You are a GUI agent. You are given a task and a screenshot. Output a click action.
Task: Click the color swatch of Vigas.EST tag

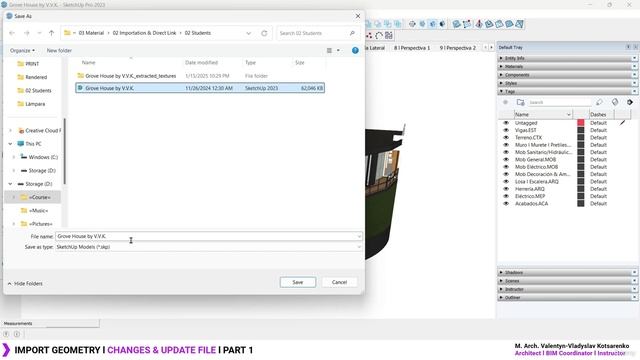pyautogui.click(x=580, y=130)
